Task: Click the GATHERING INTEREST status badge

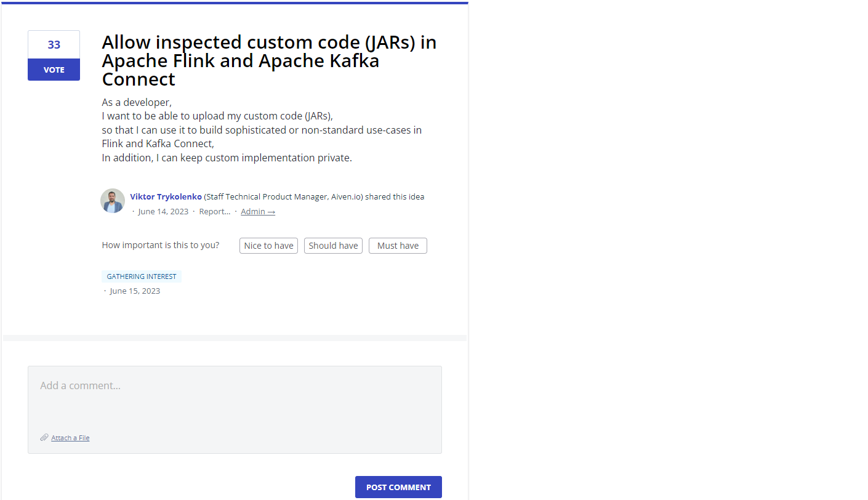Action: tap(142, 276)
